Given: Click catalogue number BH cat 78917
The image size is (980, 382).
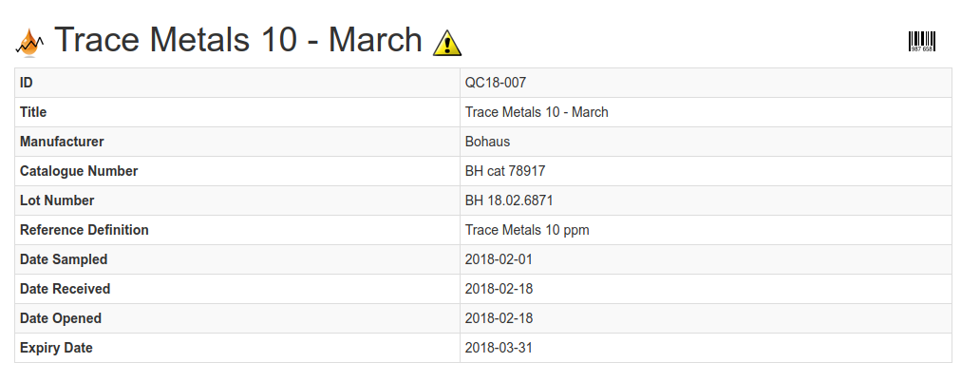Looking at the screenshot, I should (505, 171).
